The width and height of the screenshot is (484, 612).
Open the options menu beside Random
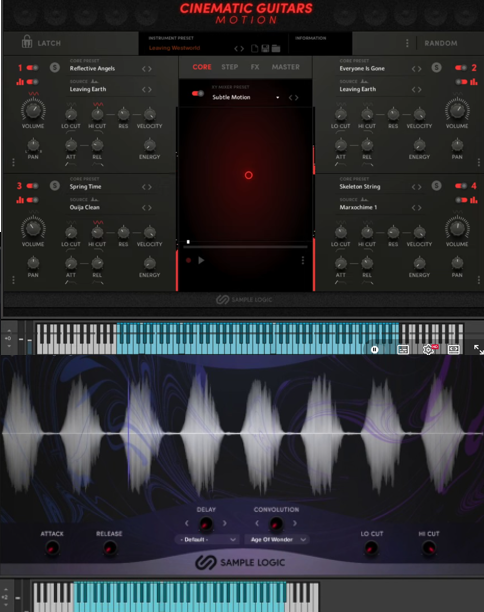click(407, 43)
